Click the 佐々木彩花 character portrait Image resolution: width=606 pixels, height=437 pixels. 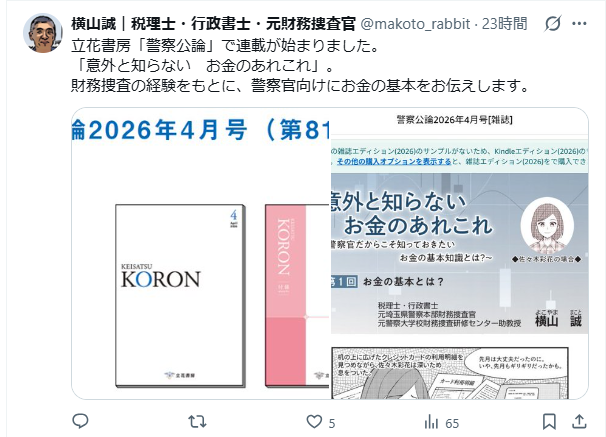coord(547,226)
